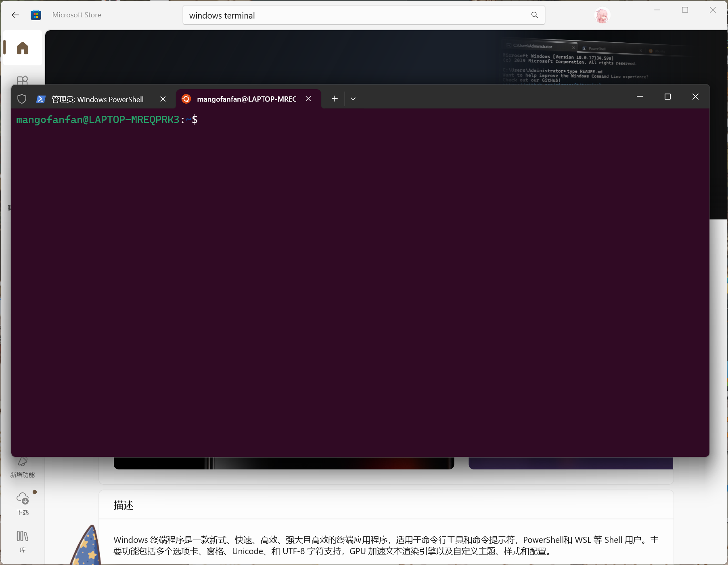Click the right purple screenshot thumbnail

pos(571,463)
